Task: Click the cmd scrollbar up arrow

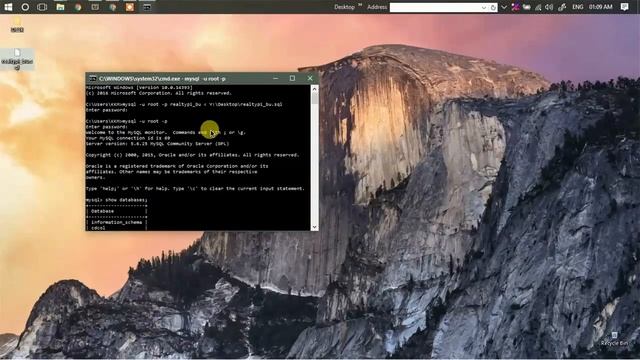Action: point(314,89)
